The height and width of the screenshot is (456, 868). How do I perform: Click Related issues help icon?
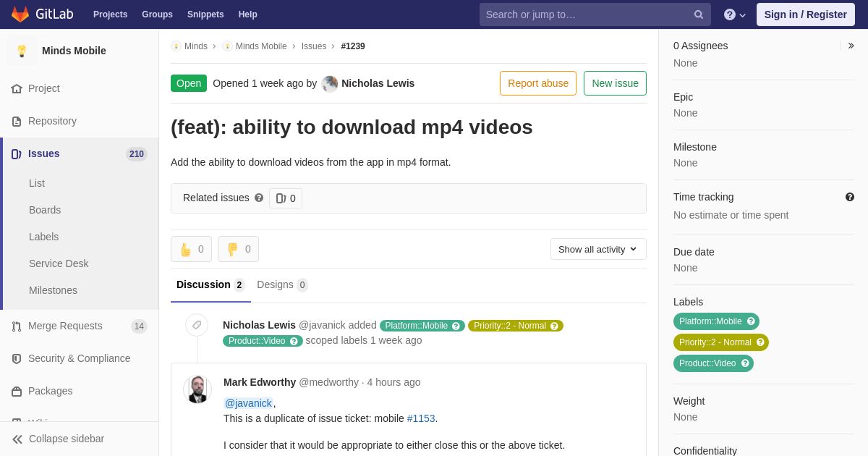pos(259,198)
